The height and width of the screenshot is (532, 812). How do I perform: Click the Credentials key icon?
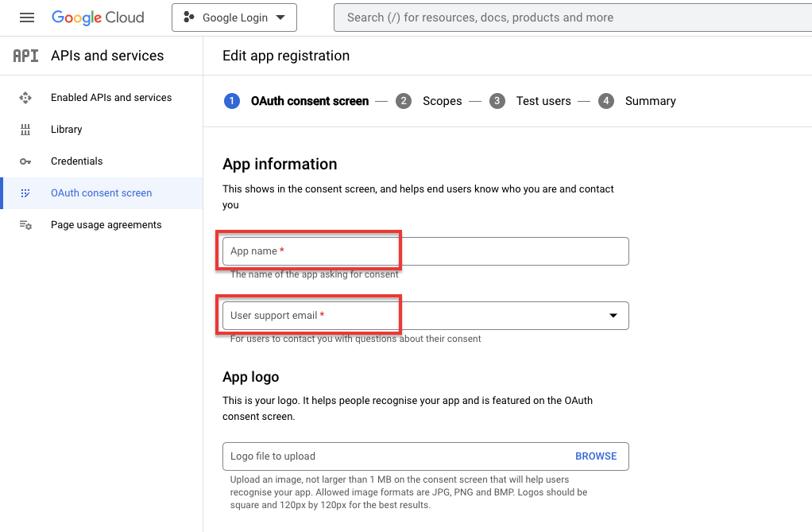[25, 161]
